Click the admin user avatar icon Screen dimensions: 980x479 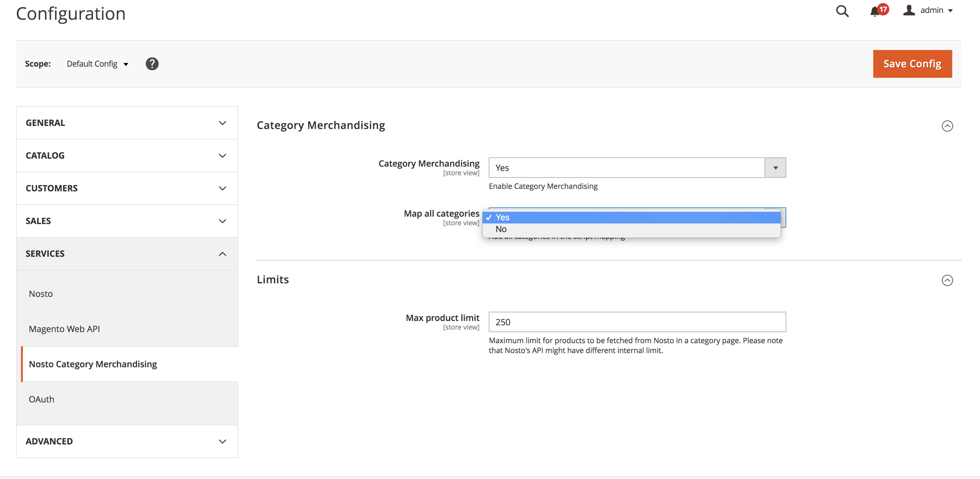[x=909, y=10]
